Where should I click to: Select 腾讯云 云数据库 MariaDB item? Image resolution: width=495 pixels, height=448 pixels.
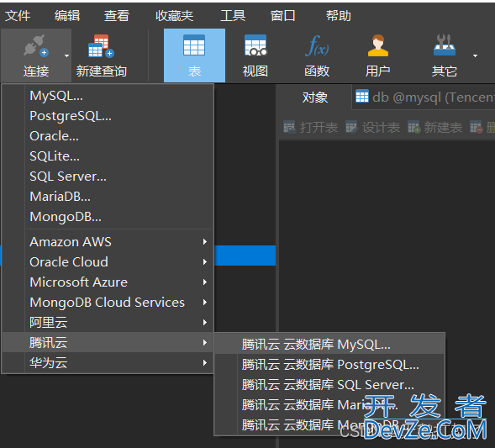pos(329,405)
